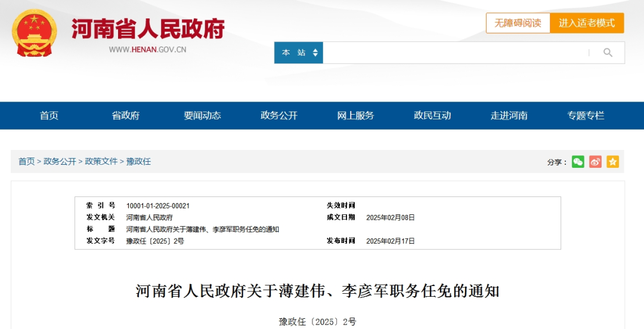Open the 省政府 navigation item
Screen dimensions: 644x329
pyautogui.click(x=126, y=116)
